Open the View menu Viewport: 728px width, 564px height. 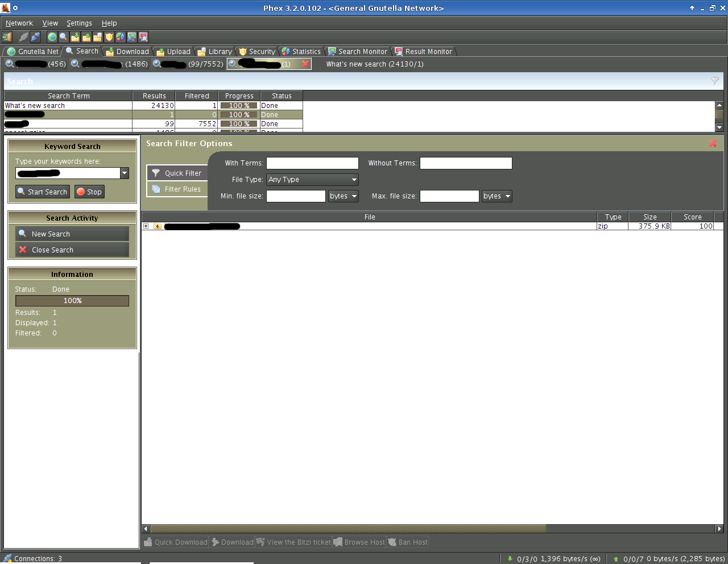tap(50, 23)
